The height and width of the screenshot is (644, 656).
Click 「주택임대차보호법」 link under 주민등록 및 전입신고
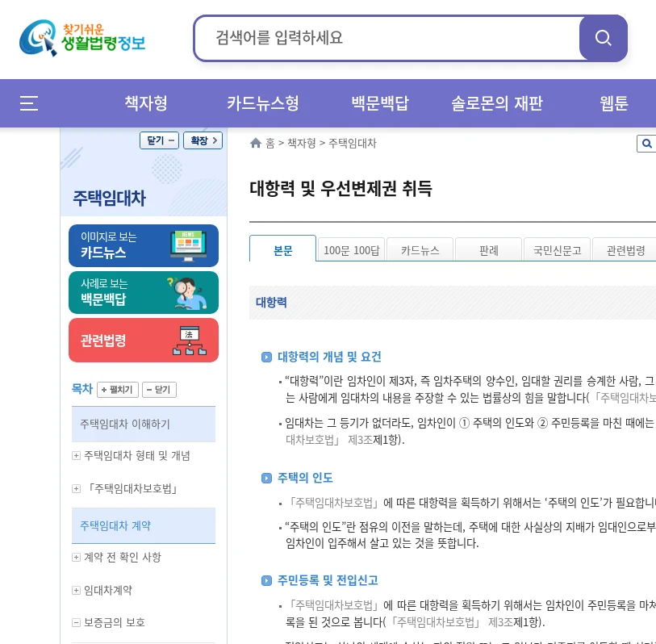[x=333, y=605]
